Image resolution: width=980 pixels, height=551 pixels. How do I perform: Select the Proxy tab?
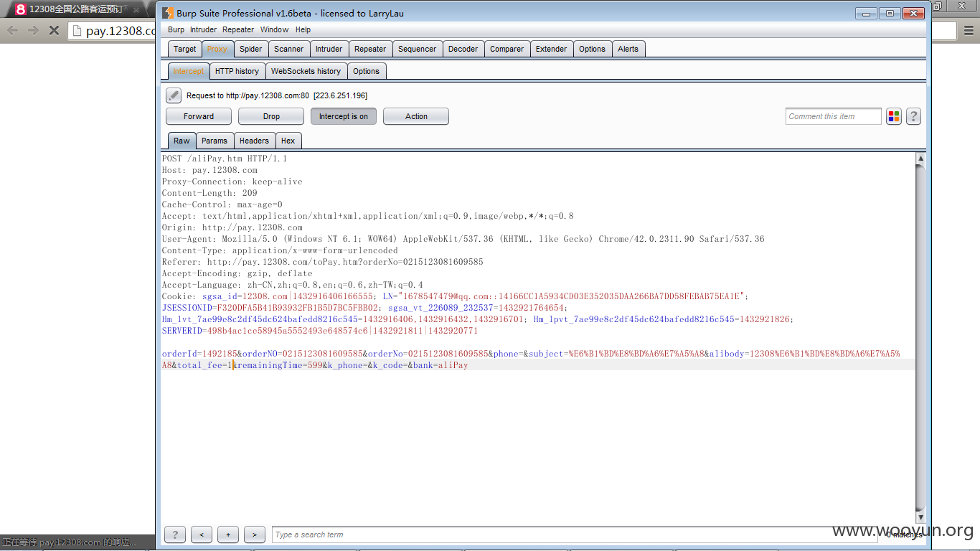click(x=217, y=49)
